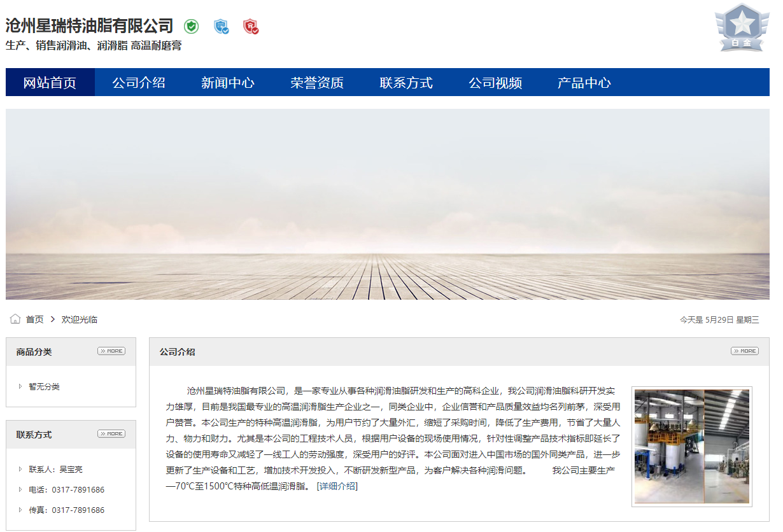Open MORE in 商品分类 panel
The width and height of the screenshot is (783, 532).
tap(111, 351)
